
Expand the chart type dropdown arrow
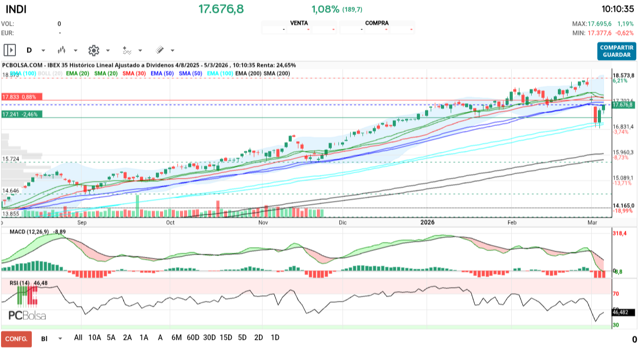[x=75, y=50]
